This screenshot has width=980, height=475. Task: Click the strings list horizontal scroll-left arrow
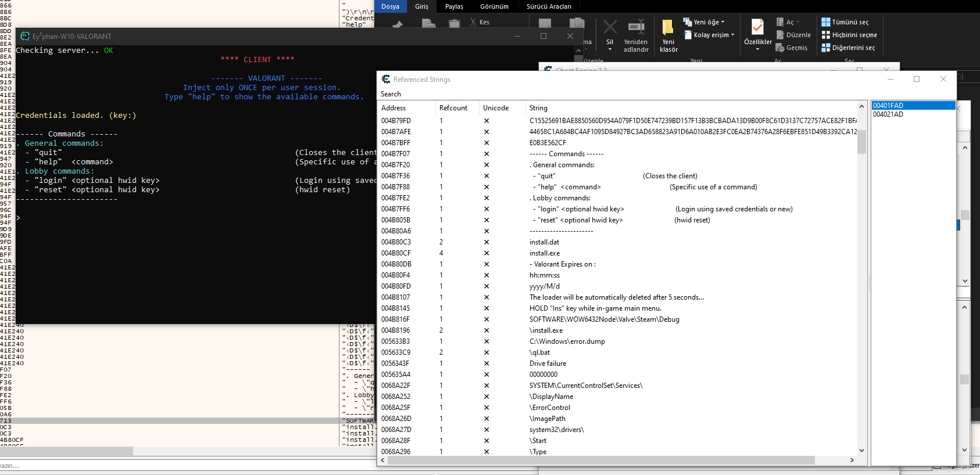click(382, 460)
